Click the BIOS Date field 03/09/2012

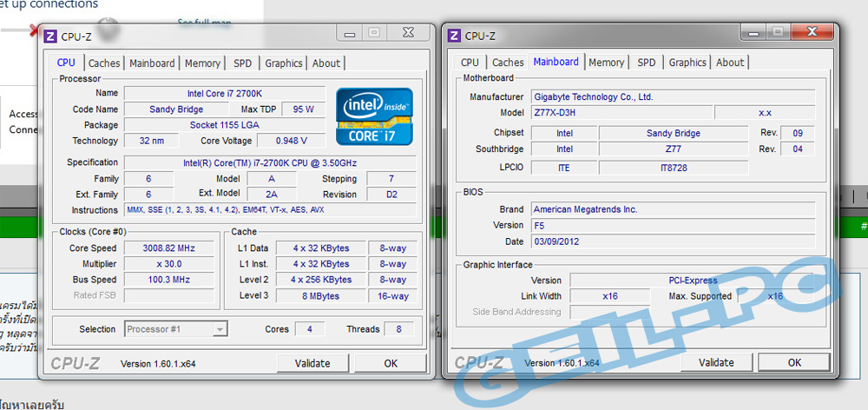point(674,241)
